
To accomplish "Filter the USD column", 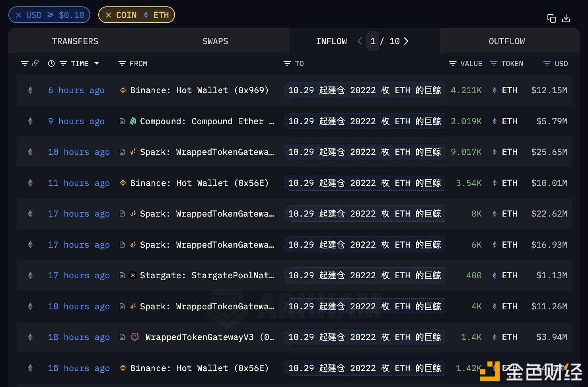I will (547, 64).
